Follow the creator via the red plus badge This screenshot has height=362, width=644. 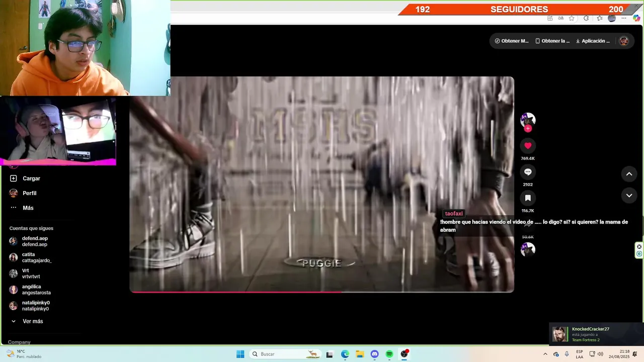coord(528,129)
